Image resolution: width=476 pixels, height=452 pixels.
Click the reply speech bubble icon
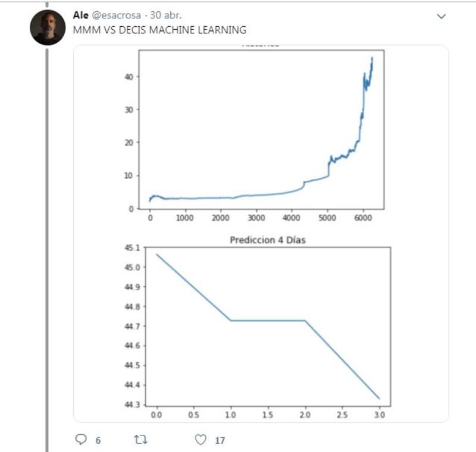click(x=82, y=440)
